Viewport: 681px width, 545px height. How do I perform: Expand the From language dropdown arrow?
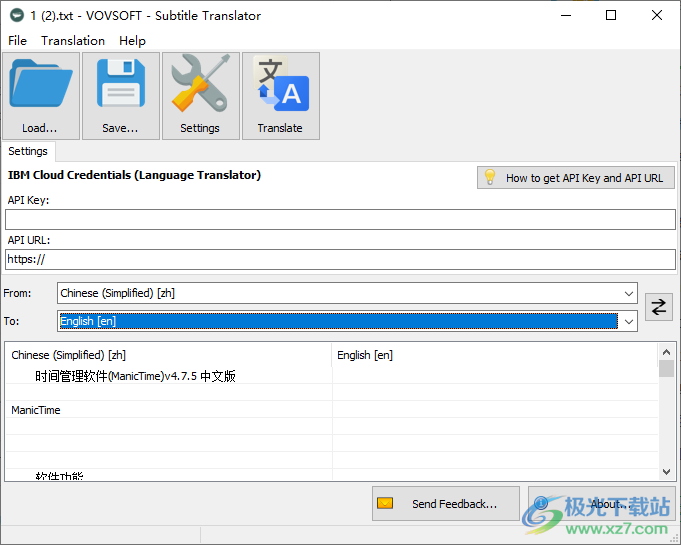click(x=628, y=294)
